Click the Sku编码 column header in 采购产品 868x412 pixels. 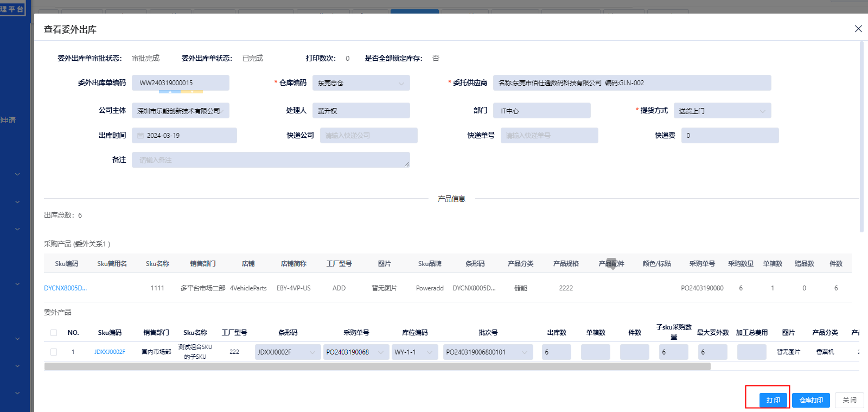[x=67, y=264]
